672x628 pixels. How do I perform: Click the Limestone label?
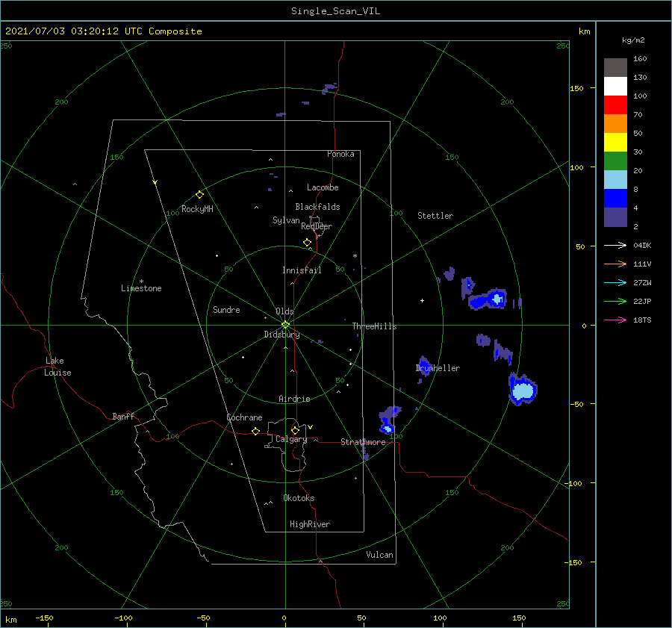point(141,288)
